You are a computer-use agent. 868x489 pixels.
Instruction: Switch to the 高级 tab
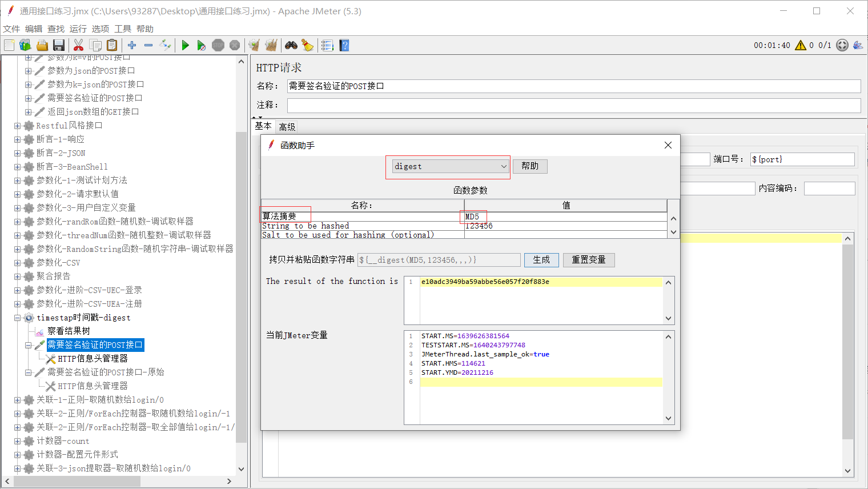point(287,127)
